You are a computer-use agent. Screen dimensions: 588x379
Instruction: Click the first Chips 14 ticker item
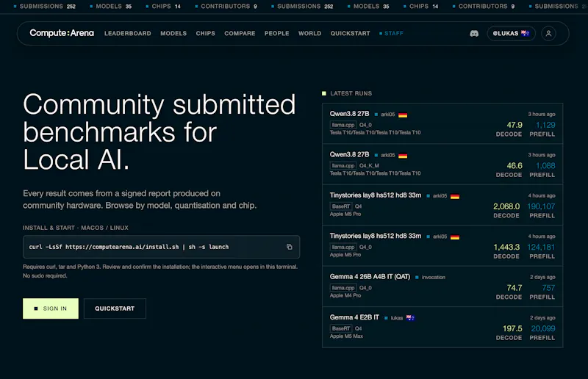(163, 7)
